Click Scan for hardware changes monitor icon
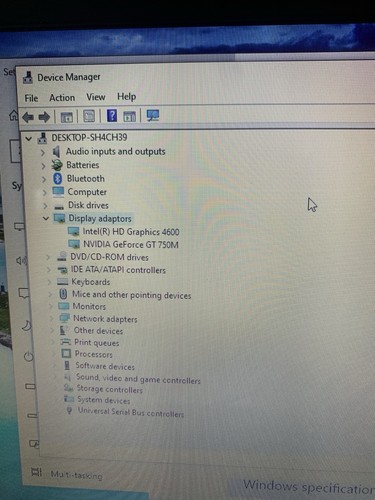Screen dimensions: 375x500 [x=153, y=116]
